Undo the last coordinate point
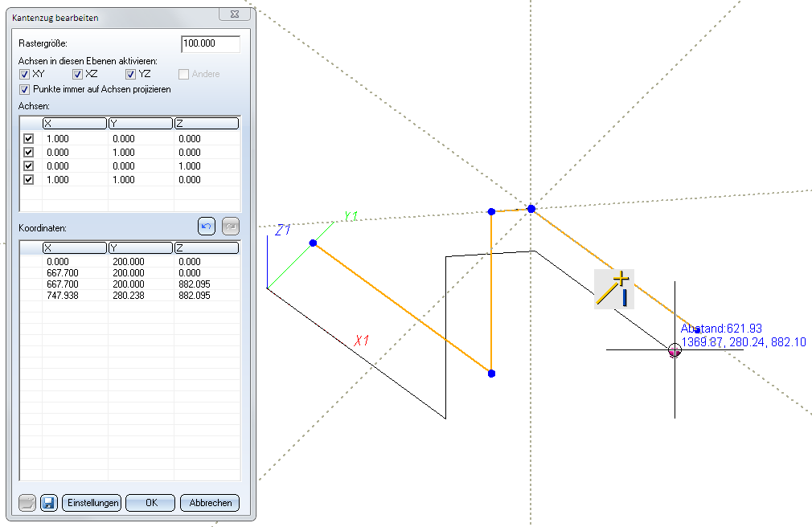The width and height of the screenshot is (812, 527). (x=207, y=227)
